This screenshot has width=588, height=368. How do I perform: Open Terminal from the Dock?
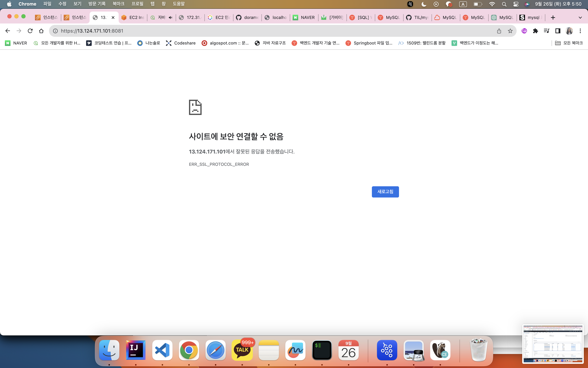point(322,350)
